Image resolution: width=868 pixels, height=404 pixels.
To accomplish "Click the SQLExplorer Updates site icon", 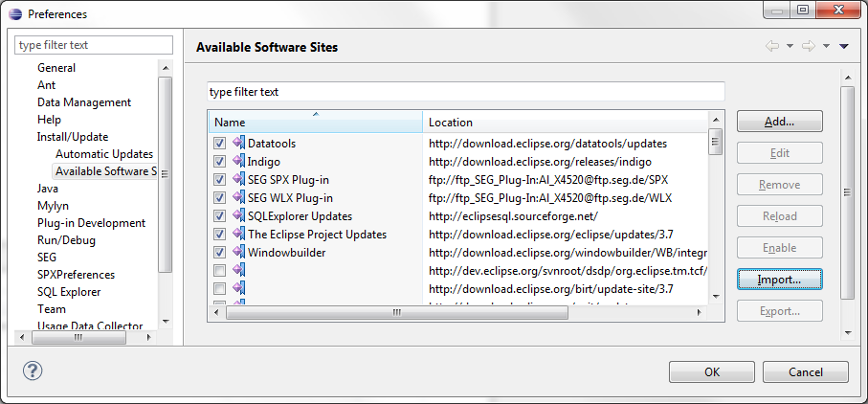I will tap(238, 216).
